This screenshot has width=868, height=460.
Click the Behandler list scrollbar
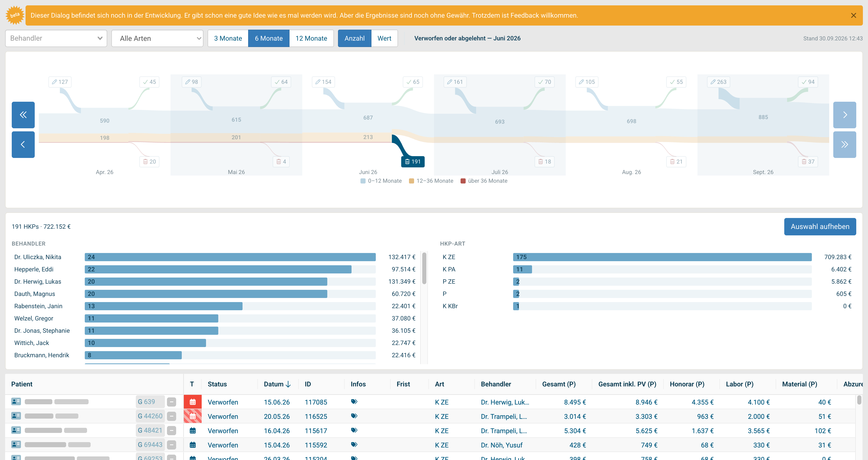pos(424,268)
